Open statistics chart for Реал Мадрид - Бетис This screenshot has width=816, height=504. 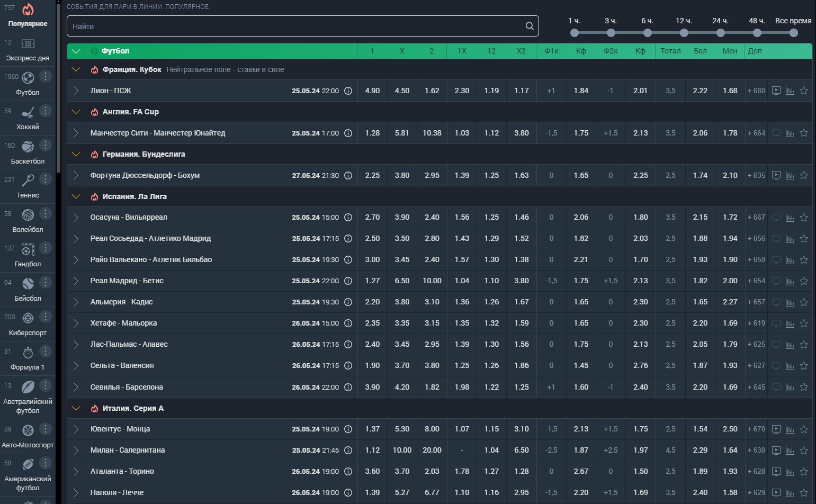(x=790, y=281)
